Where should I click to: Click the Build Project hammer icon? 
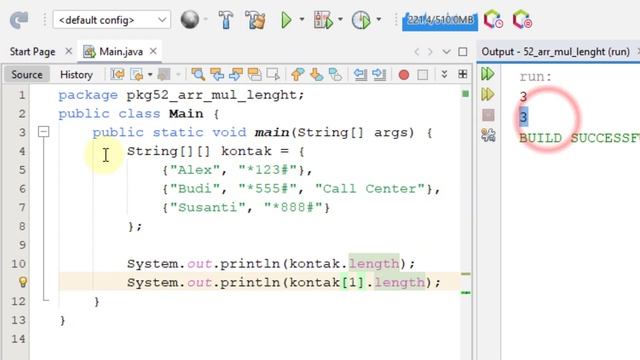tap(225, 20)
